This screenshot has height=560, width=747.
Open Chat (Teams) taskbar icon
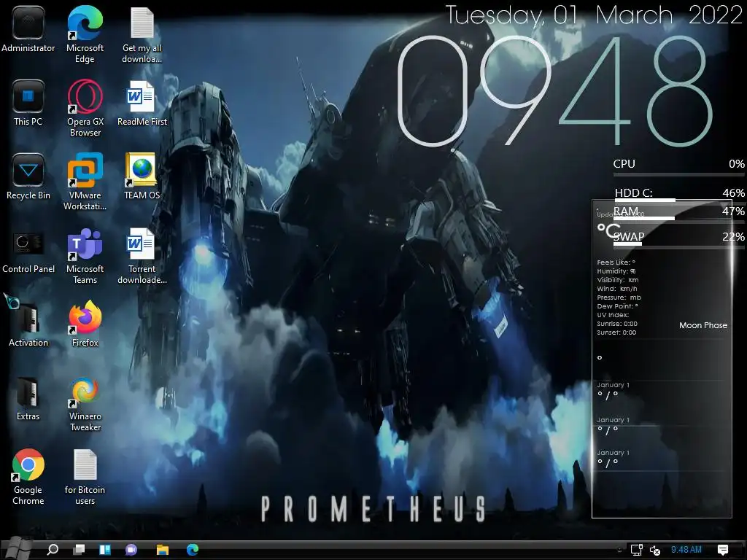pos(131,550)
